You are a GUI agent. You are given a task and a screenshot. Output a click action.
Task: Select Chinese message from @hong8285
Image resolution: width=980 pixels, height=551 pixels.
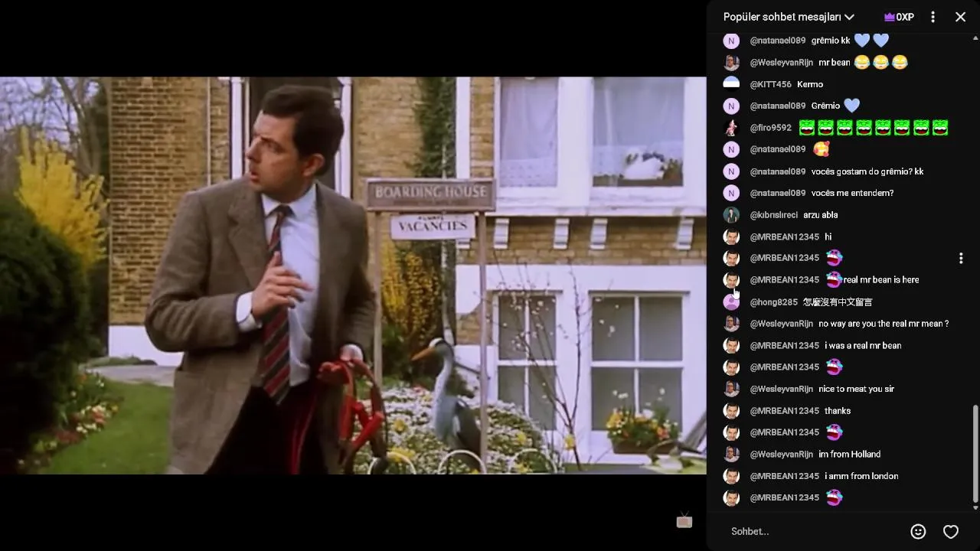click(x=838, y=302)
